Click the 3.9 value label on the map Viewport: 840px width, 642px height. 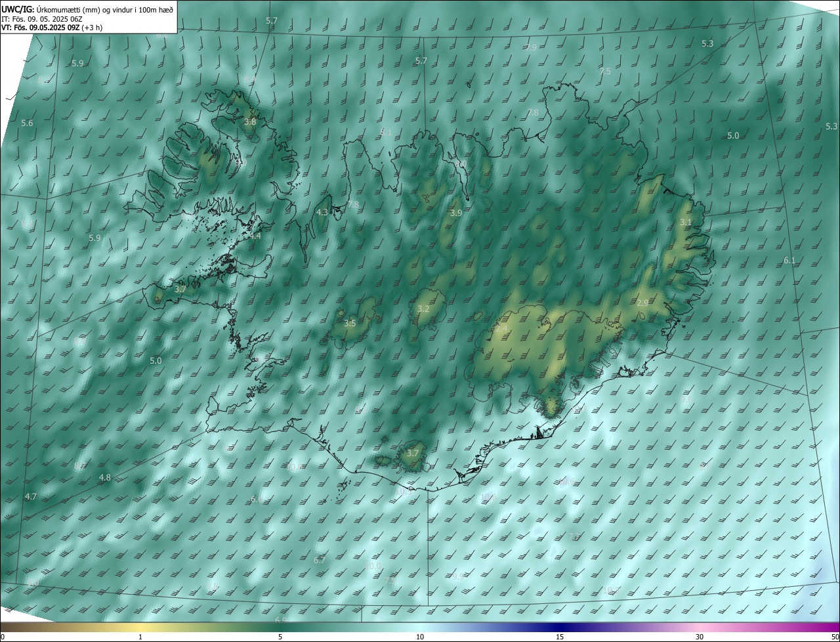(456, 213)
